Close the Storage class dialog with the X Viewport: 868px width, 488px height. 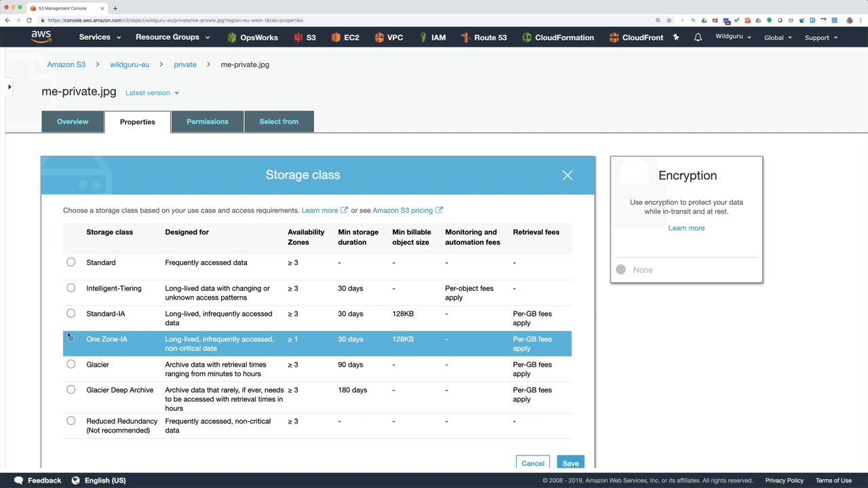(x=568, y=176)
